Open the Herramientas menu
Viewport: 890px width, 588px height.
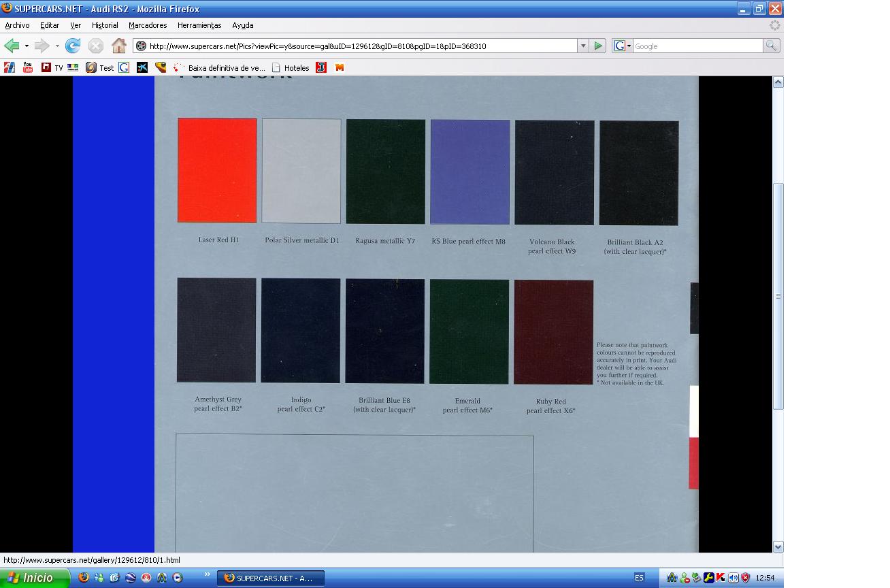point(199,25)
